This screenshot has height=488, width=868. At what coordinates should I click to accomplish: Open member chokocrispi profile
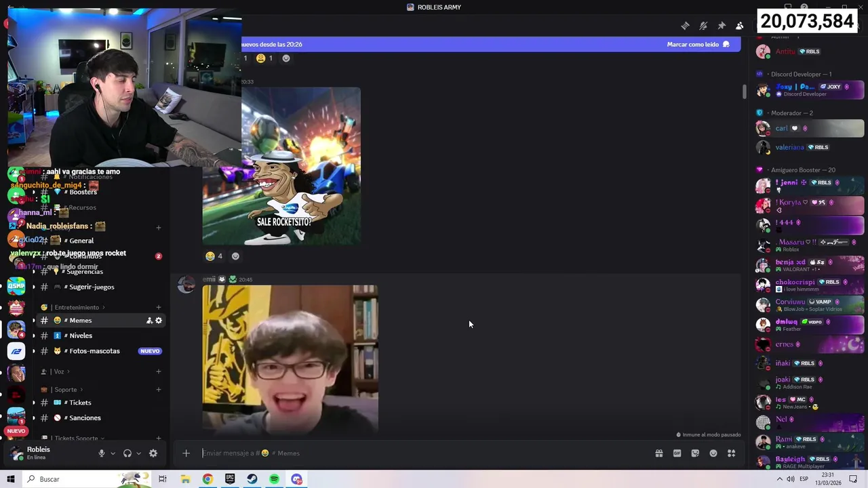pos(810,285)
